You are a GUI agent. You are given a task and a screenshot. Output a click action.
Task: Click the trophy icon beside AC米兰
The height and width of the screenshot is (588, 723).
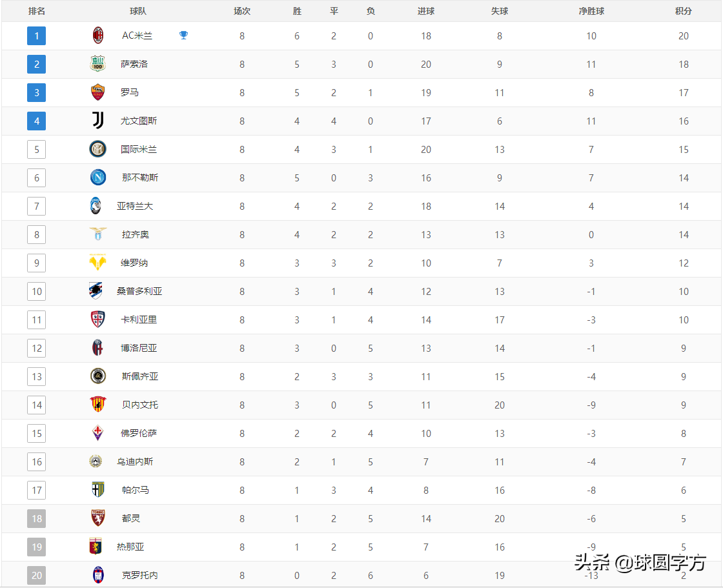pyautogui.click(x=183, y=35)
